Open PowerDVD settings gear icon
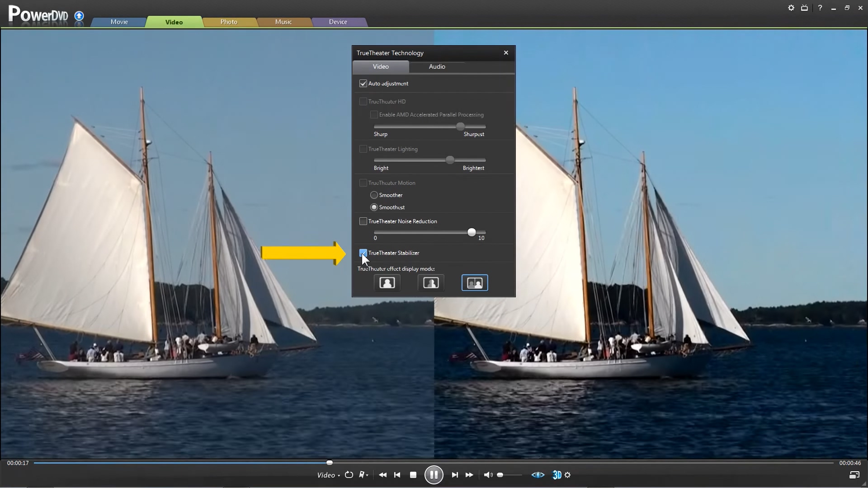Image resolution: width=868 pixels, height=488 pixels. (791, 8)
